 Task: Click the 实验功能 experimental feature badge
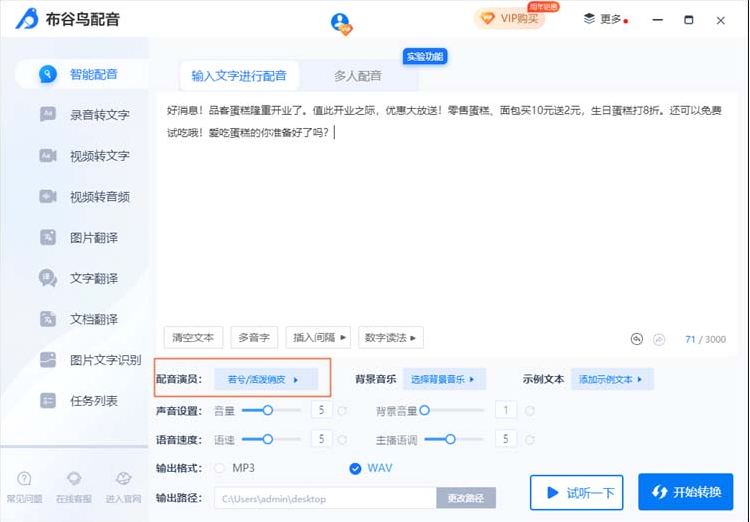pos(425,56)
